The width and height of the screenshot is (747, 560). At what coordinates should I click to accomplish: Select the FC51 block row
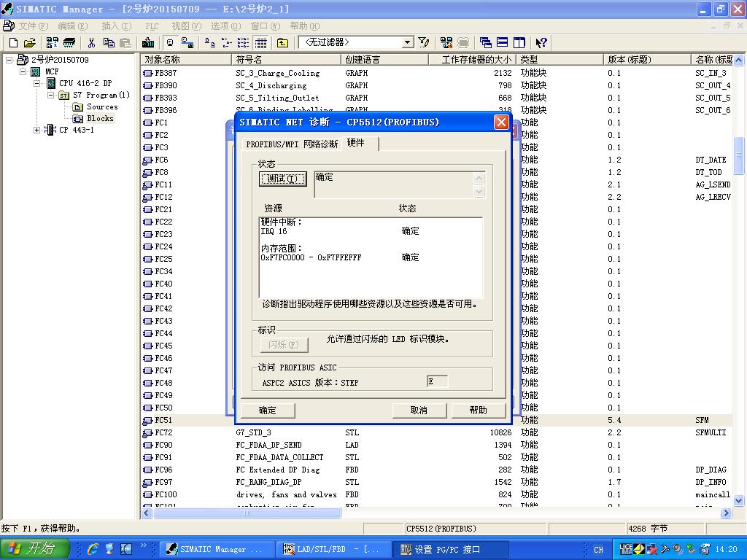point(437,421)
